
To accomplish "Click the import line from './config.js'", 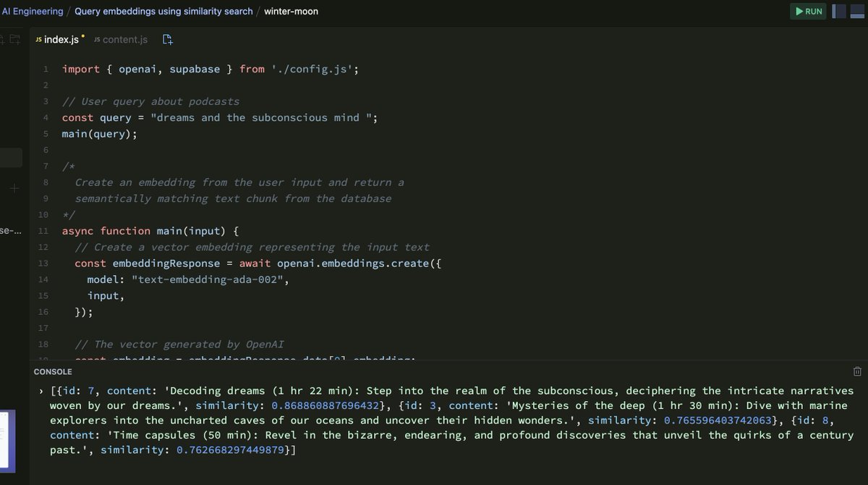I will coord(210,69).
